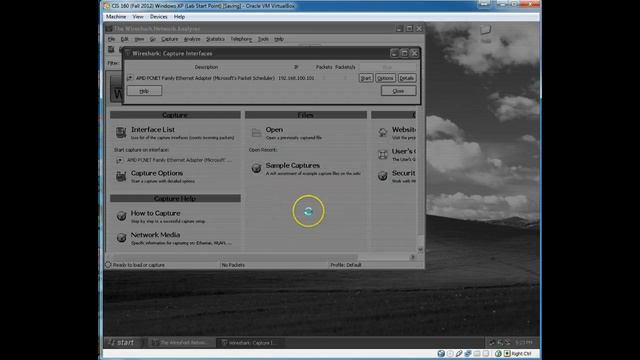Click the Packets column header
The width and height of the screenshot is (640, 360).
pyautogui.click(x=324, y=67)
